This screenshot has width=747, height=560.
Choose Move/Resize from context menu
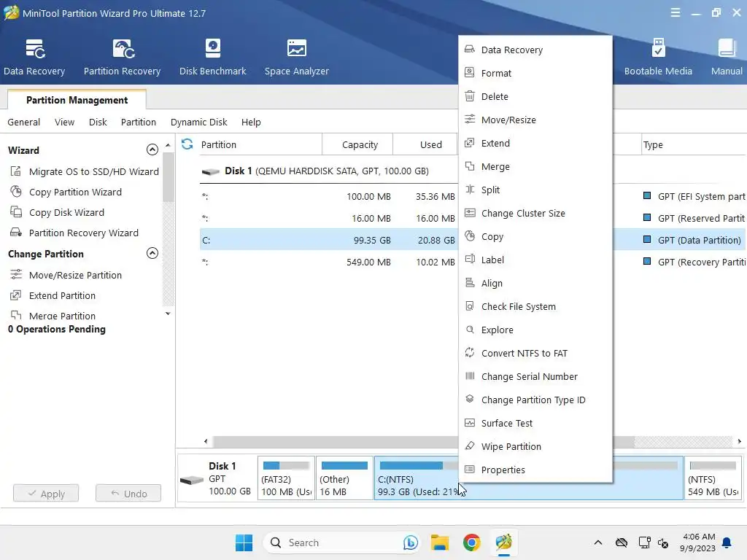click(535, 120)
